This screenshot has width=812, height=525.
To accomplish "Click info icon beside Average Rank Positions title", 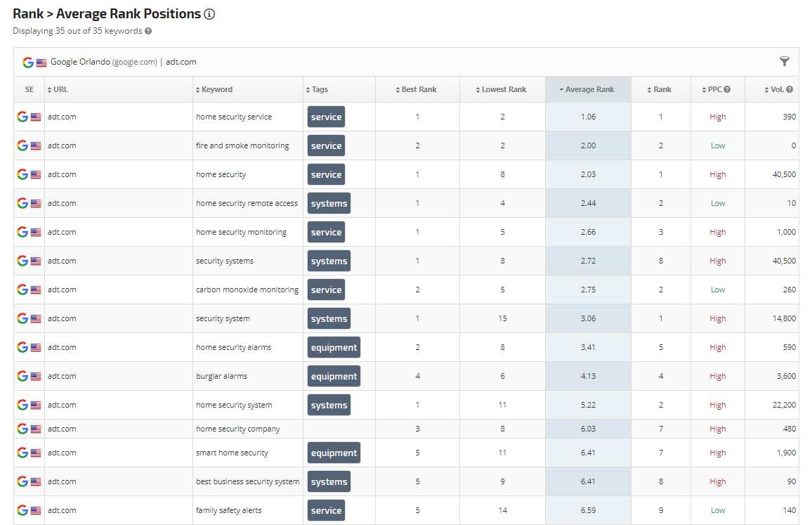I will 209,14.
